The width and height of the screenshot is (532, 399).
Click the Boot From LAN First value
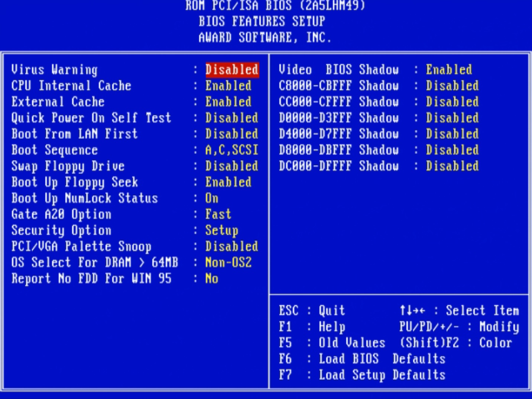pos(232,134)
